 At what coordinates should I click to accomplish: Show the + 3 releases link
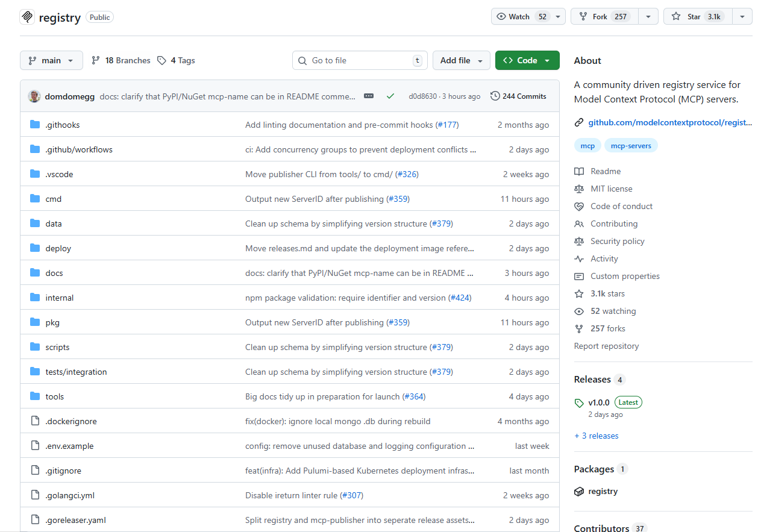[x=596, y=436]
